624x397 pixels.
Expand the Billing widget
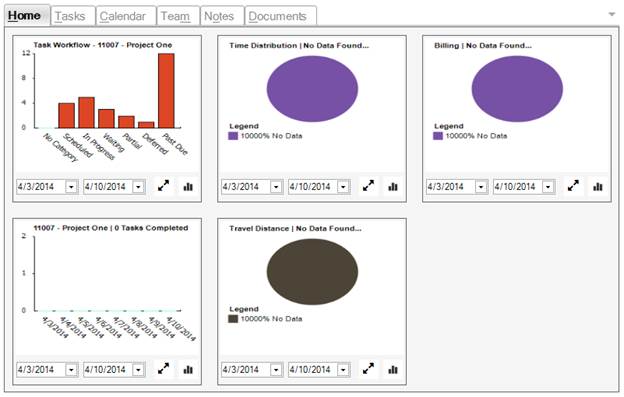point(573,186)
